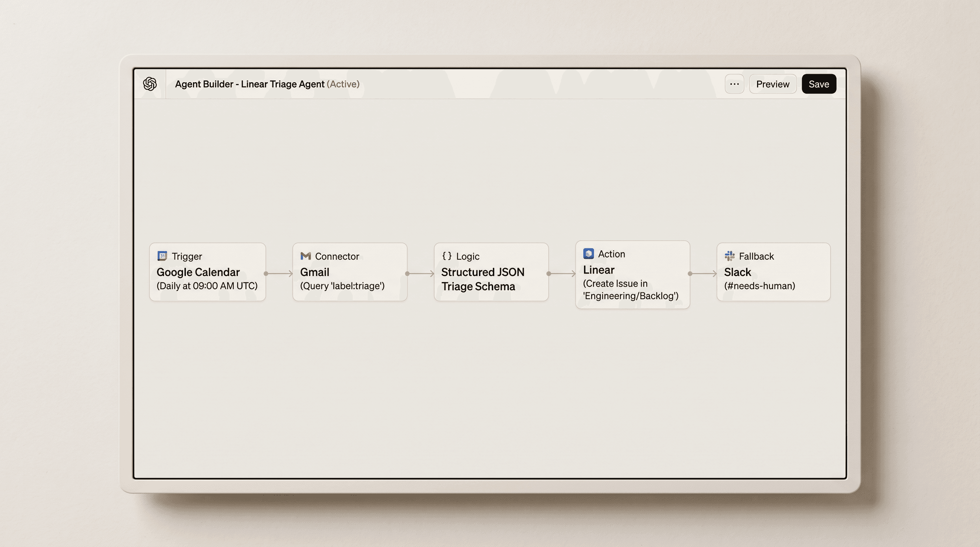Click the output port of Gmail node
The width and height of the screenshot is (980, 547).
pos(407,273)
